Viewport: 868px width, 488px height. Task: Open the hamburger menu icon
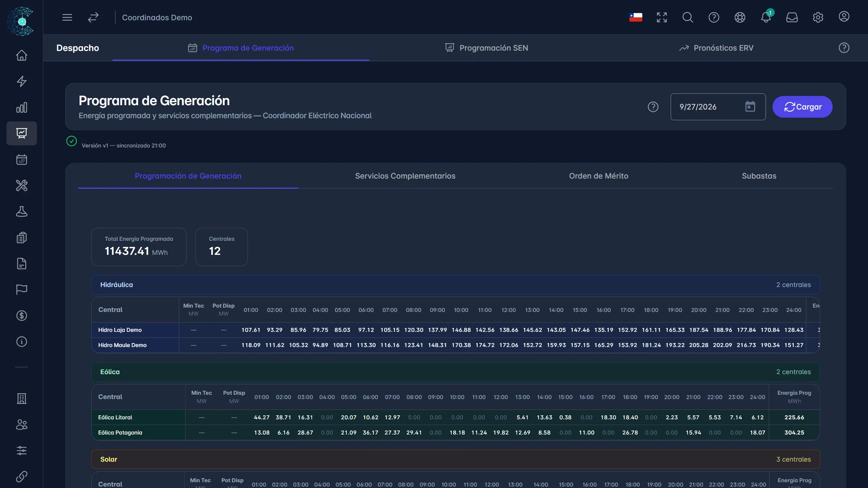[67, 17]
